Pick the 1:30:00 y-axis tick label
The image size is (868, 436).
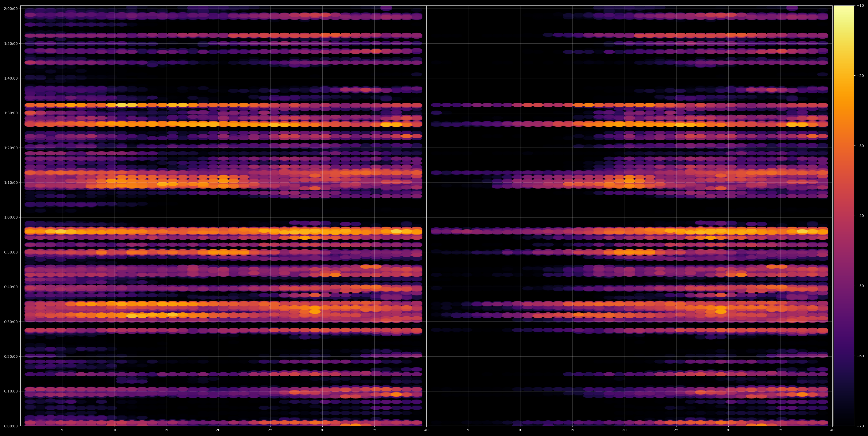click(x=11, y=113)
